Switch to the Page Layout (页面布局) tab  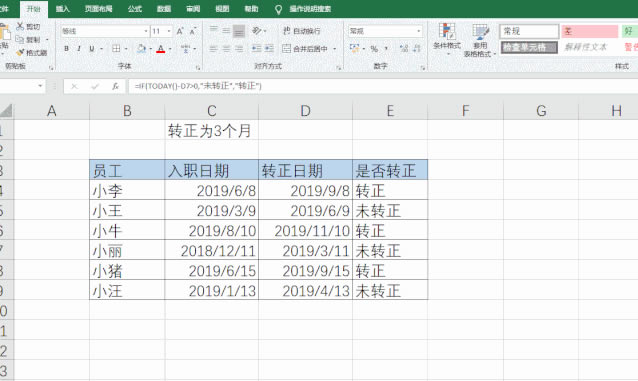(x=98, y=9)
